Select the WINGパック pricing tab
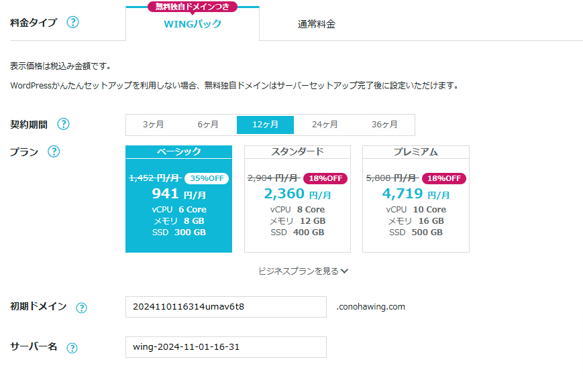 [193, 24]
